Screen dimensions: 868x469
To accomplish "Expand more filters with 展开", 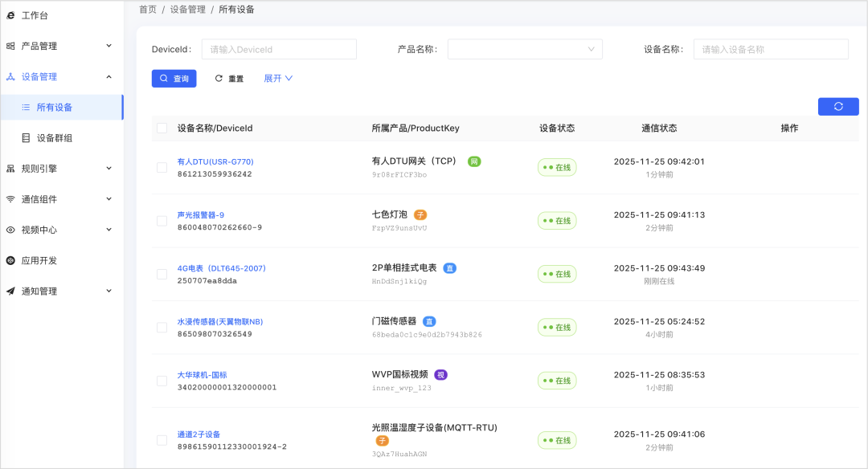I will tap(278, 79).
